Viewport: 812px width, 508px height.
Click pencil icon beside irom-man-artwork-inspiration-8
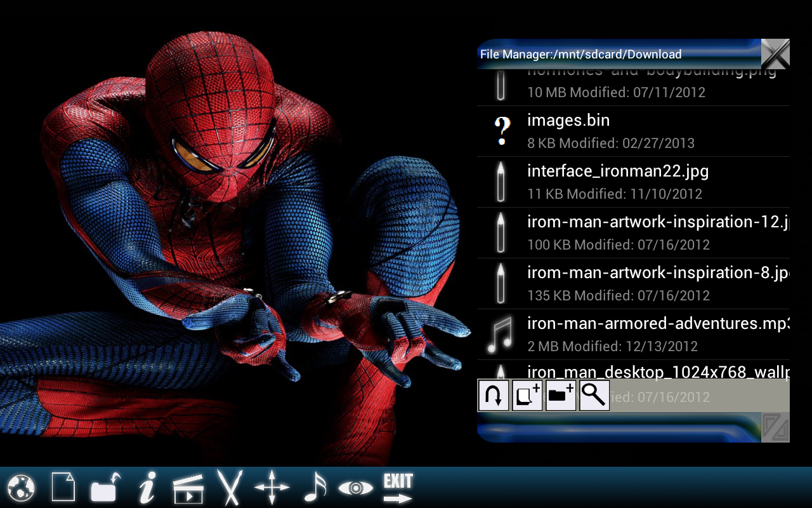[501, 283]
